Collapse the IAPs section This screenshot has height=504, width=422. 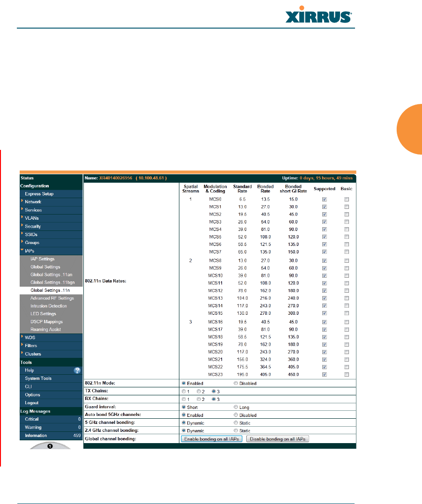click(29, 251)
